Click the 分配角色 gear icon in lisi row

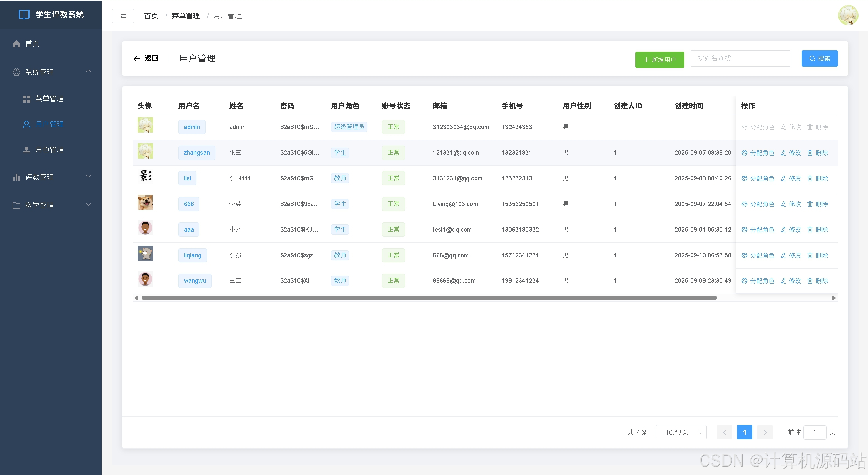[745, 179]
